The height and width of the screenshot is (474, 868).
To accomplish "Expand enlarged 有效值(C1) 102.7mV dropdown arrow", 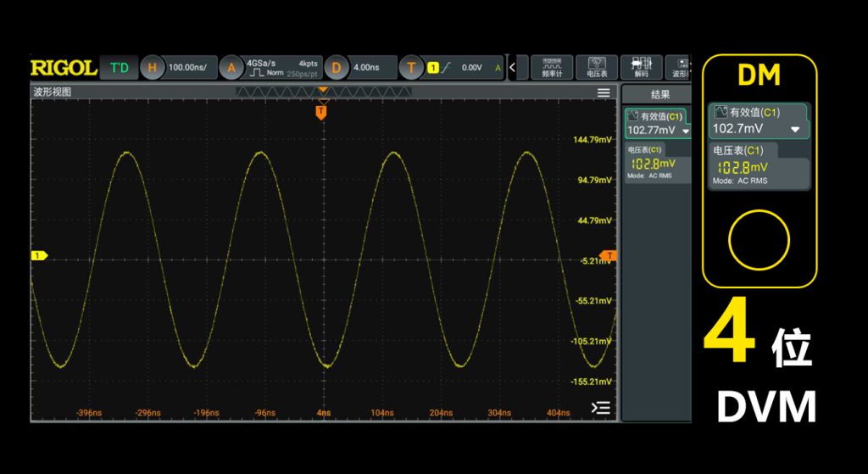I will pos(795,130).
